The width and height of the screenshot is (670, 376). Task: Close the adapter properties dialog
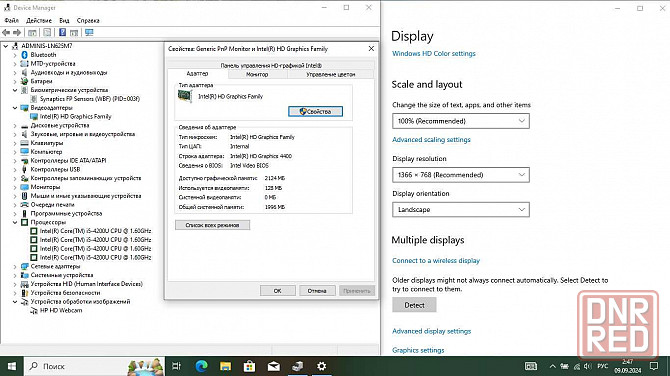click(371, 49)
